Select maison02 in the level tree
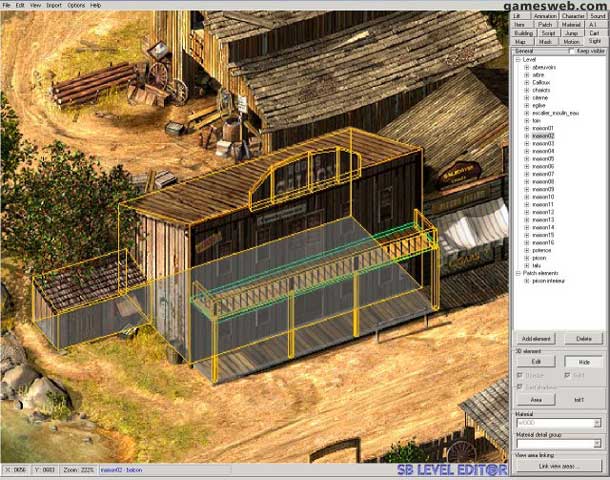This screenshot has width=610, height=480. tap(543, 136)
